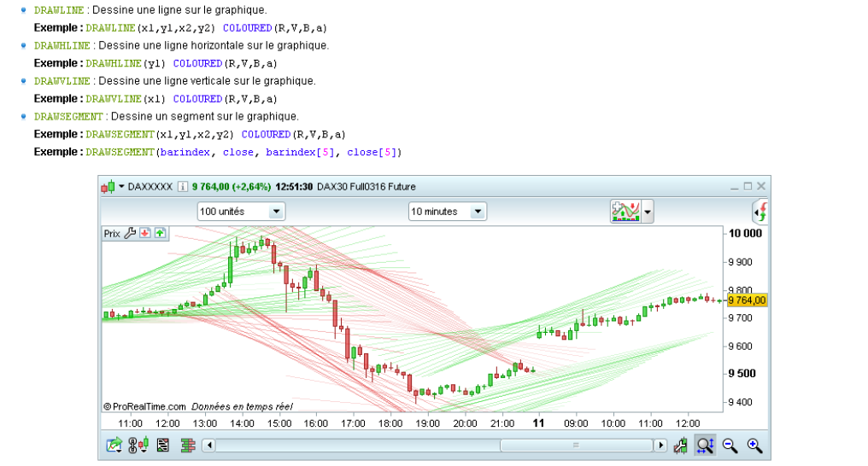Image resolution: width=868 pixels, height=466 pixels.
Task: Expand the indicator button dropdown arrow
Action: [x=647, y=212]
